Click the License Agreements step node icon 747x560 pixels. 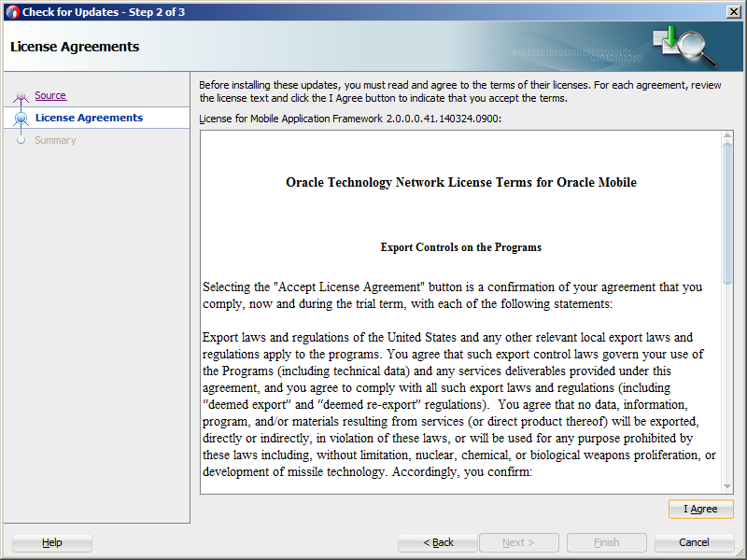[21, 118]
